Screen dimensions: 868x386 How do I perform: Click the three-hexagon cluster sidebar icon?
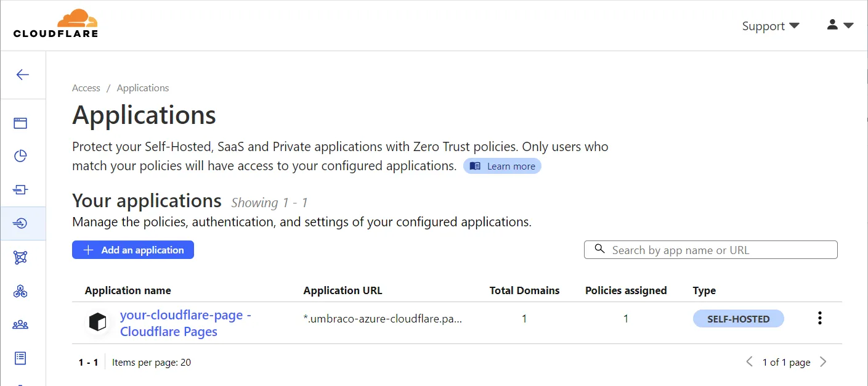click(21, 291)
